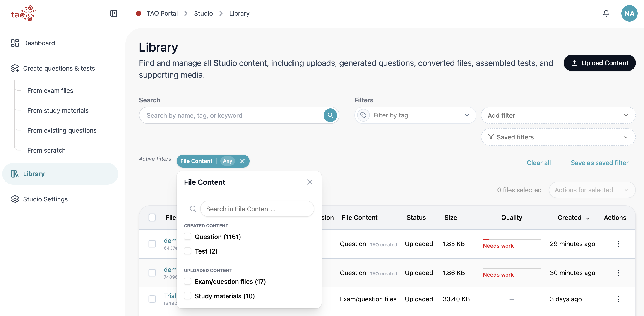Open row actions menu for 30 minutes ago
The height and width of the screenshot is (316, 644).
click(618, 273)
